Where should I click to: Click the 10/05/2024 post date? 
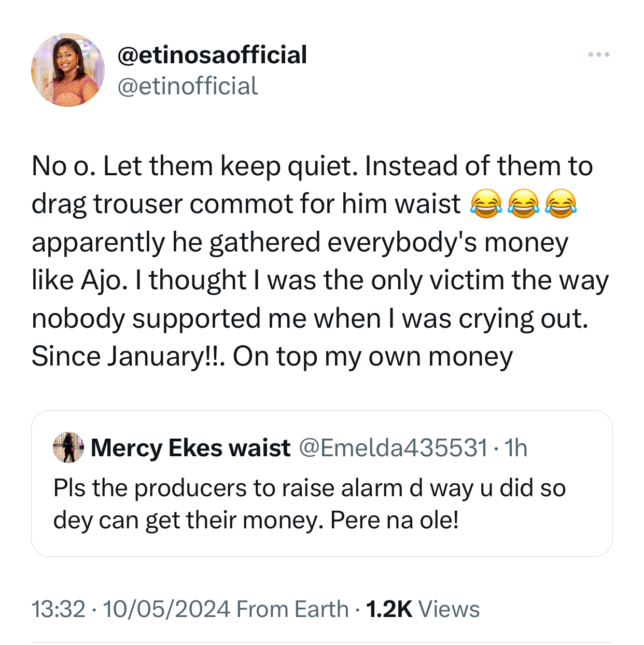pyautogui.click(x=166, y=609)
